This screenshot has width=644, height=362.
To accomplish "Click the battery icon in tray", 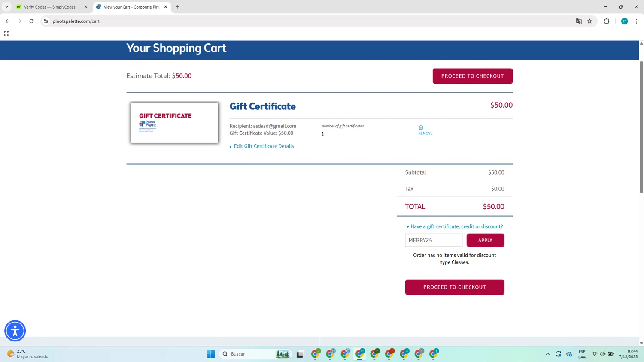I will [x=611, y=354].
